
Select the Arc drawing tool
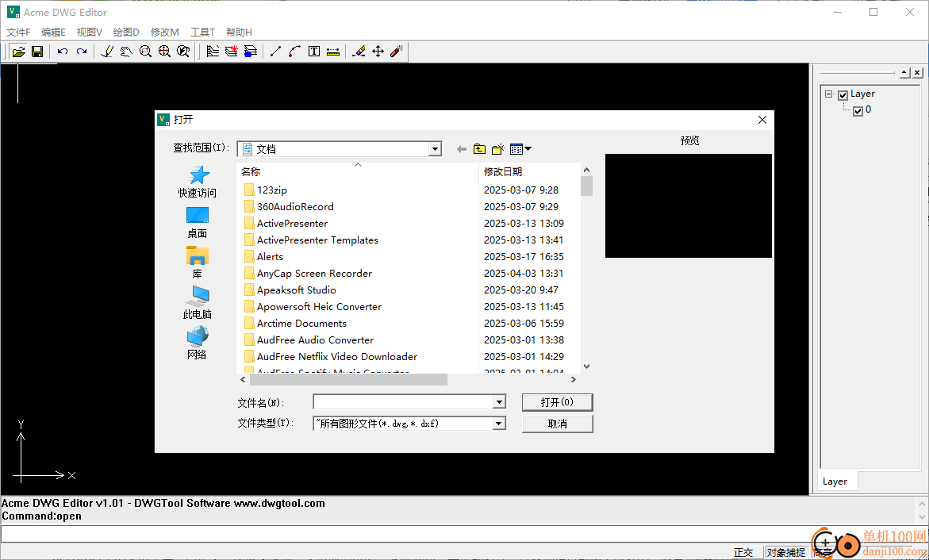[294, 52]
